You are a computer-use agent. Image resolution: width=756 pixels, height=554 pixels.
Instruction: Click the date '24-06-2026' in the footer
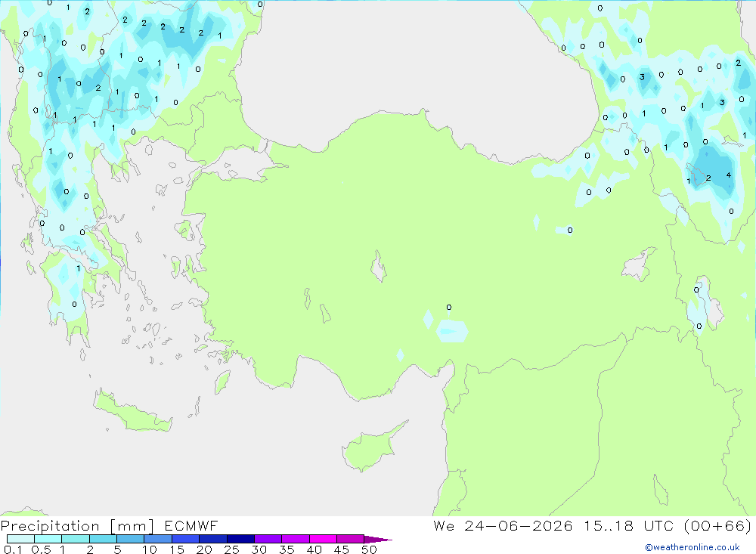519,525
